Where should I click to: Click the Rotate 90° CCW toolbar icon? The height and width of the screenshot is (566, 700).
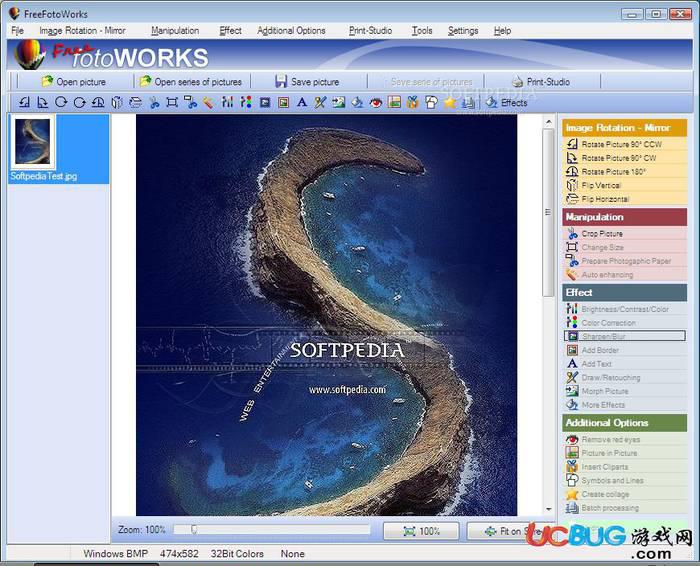pyautogui.click(x=24, y=103)
